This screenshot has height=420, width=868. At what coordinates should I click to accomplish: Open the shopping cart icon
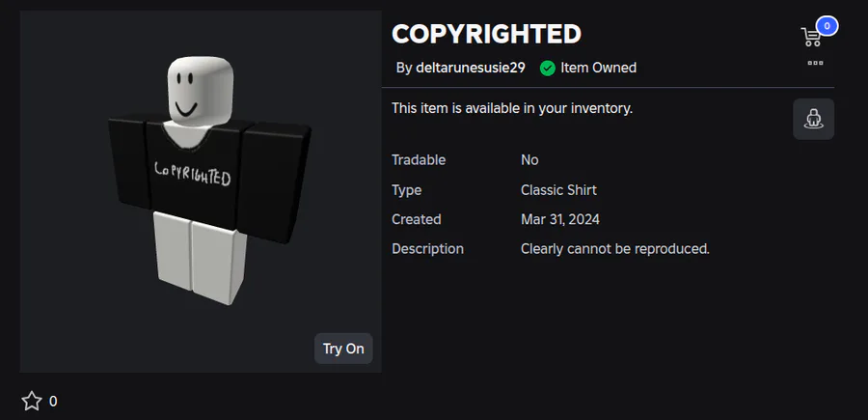tap(811, 38)
